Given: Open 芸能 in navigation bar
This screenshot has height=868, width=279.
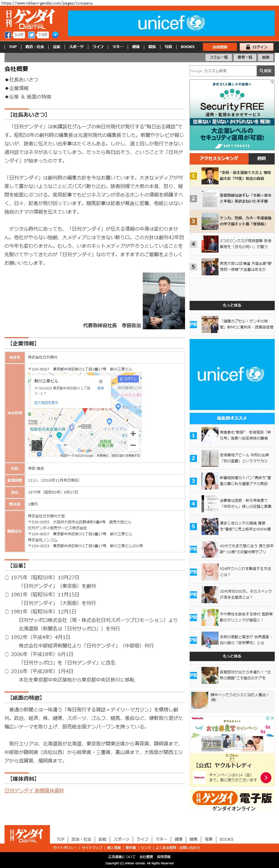Looking at the screenshot, I should coord(56,47).
